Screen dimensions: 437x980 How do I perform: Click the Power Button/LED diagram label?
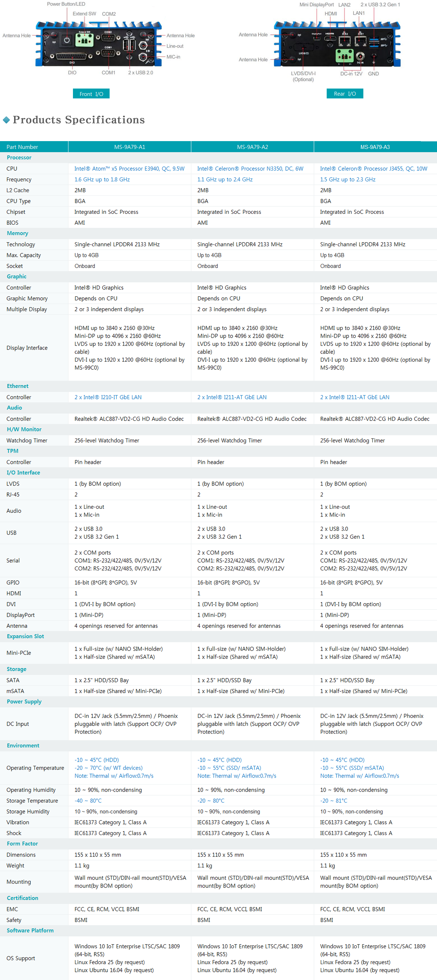(66, 4)
